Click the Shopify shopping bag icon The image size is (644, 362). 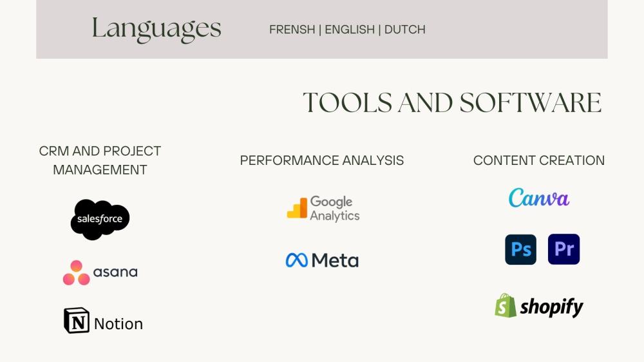click(x=506, y=305)
